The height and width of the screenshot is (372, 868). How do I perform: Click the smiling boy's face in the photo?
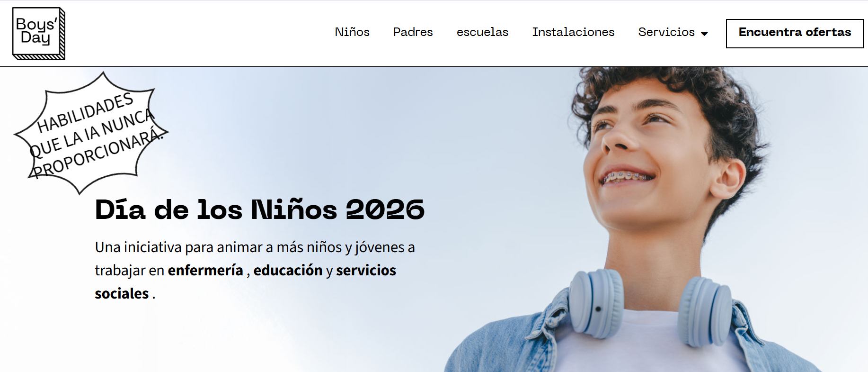[653, 152]
